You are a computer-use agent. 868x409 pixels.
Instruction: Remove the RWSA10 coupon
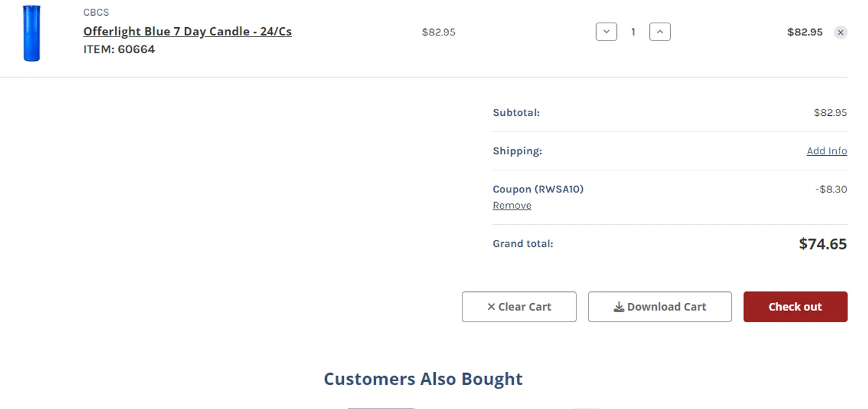coord(512,206)
